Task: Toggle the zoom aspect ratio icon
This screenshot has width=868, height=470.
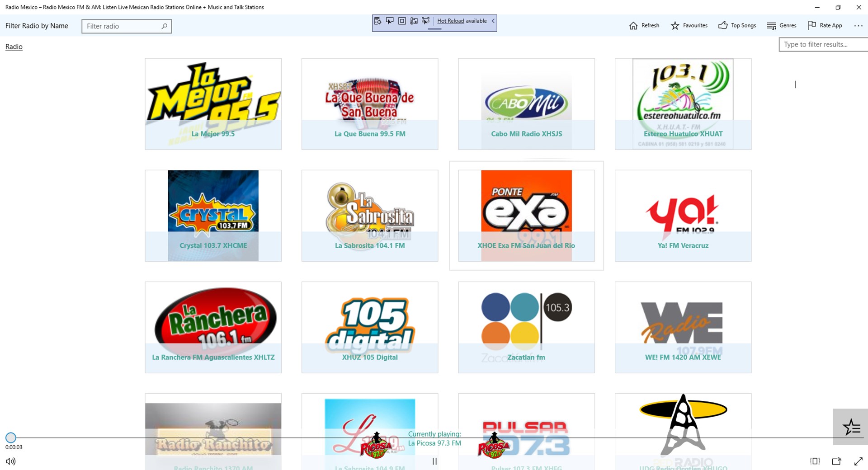Action: pos(815,461)
